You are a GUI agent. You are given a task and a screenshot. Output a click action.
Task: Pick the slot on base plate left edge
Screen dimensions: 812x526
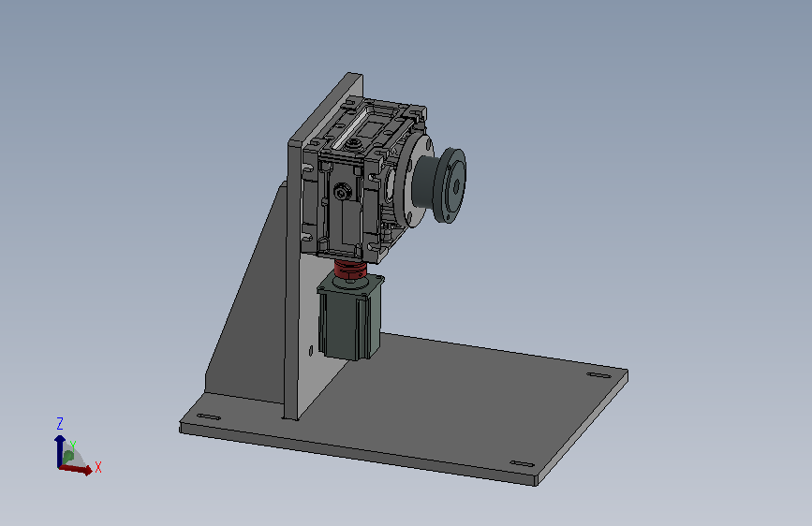(209, 416)
